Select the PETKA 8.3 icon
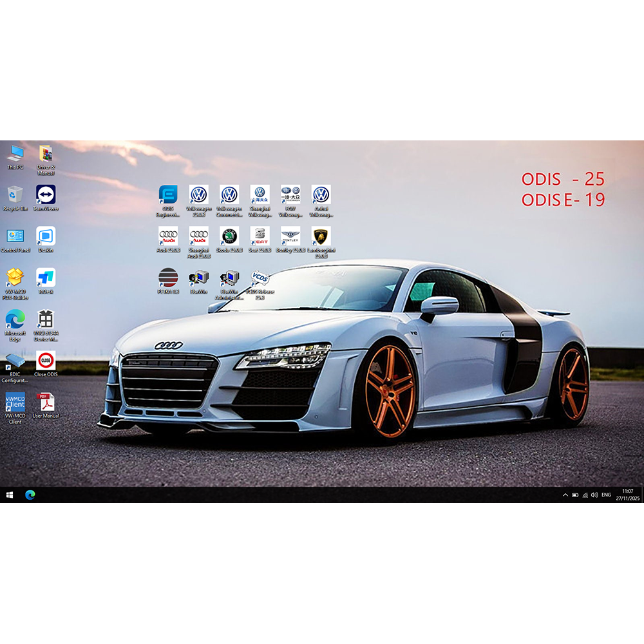 click(x=168, y=278)
